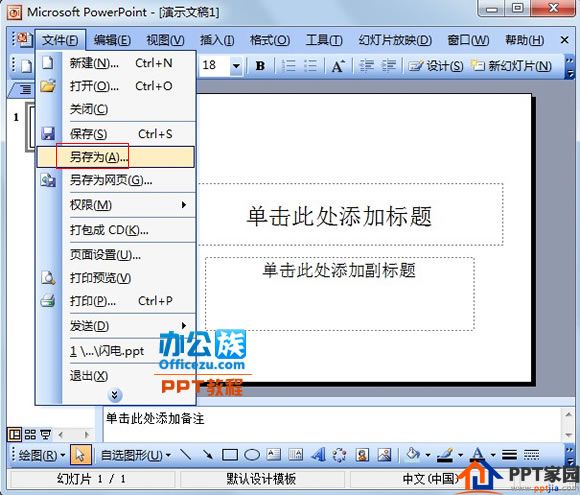Expand the full File menu with double chevron
This screenshot has height=495, width=580.
pyautogui.click(x=115, y=395)
